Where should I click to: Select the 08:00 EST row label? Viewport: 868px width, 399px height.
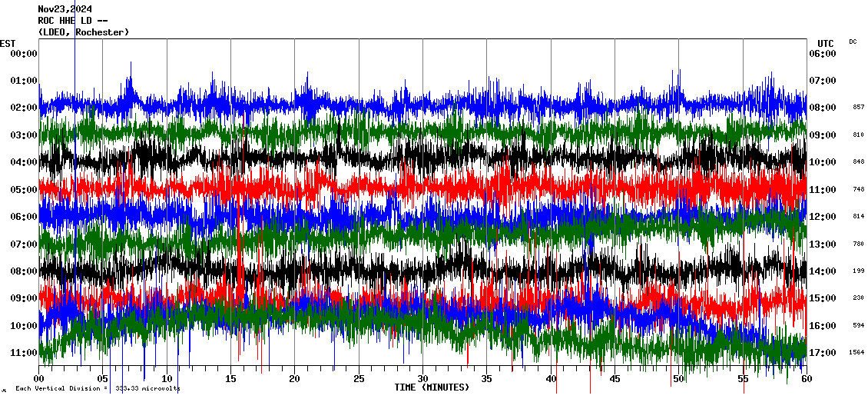click(x=24, y=271)
